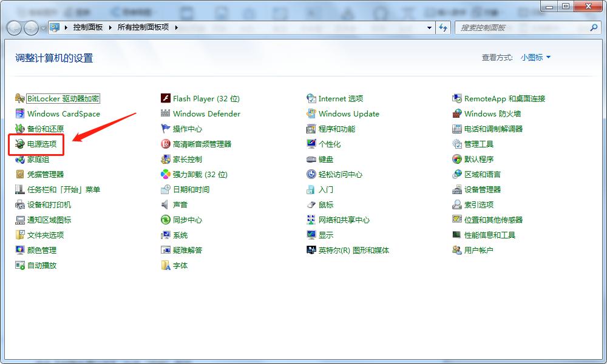Open the 索引选项 link
Screen dimensions: 607x364
(479, 204)
